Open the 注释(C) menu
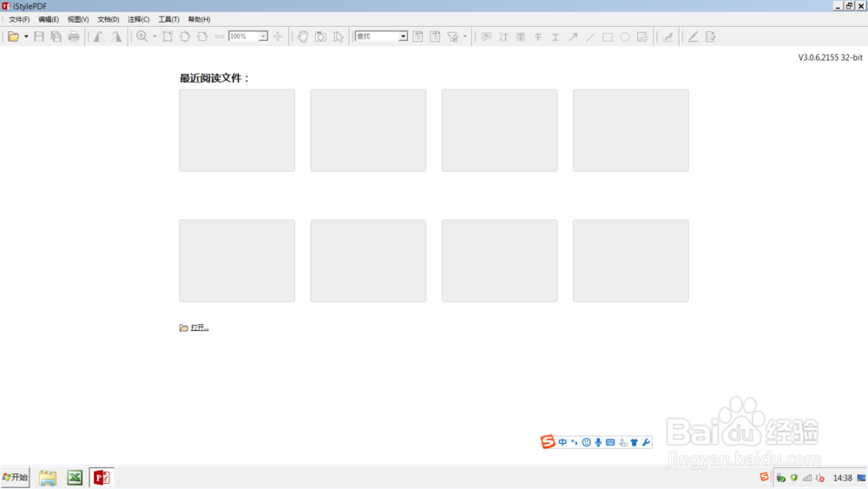 pyautogui.click(x=138, y=19)
